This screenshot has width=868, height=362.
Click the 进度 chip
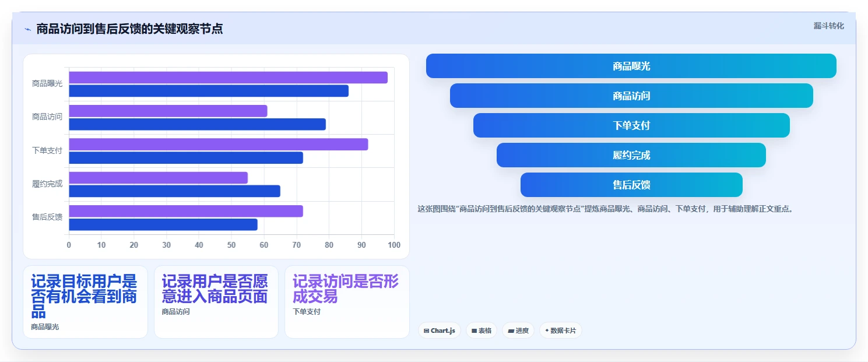coord(518,331)
